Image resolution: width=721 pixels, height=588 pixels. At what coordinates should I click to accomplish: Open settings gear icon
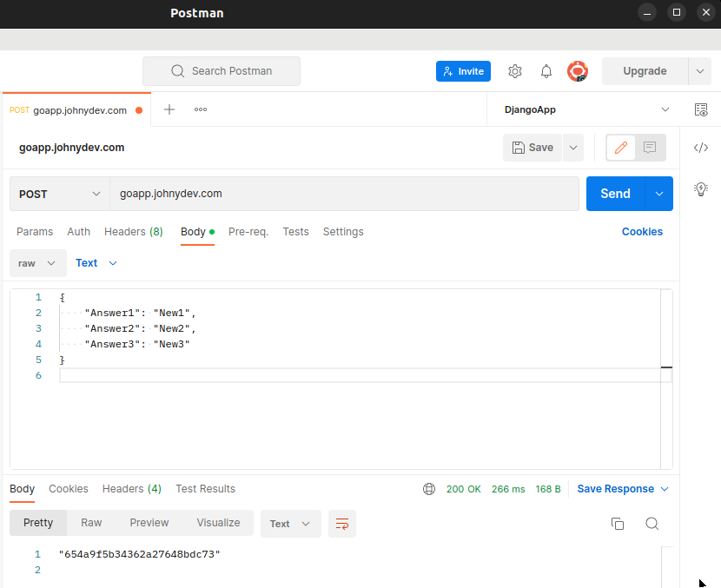[515, 71]
